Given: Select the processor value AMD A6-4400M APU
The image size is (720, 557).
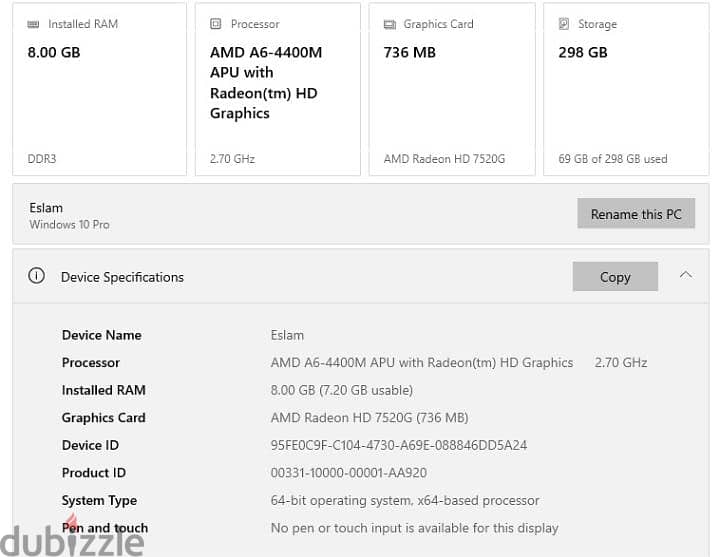Looking at the screenshot, I should (422, 363).
